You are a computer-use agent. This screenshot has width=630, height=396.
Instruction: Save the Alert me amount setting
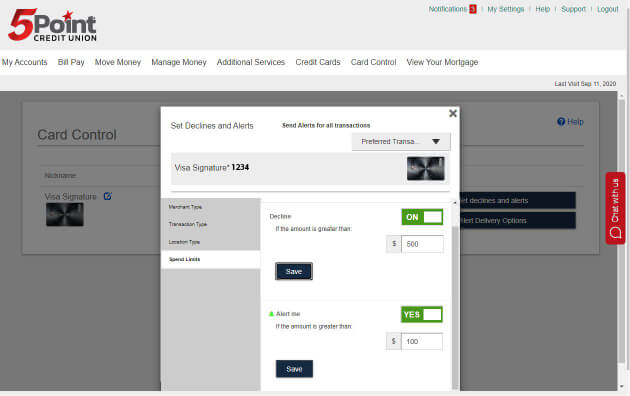click(x=294, y=369)
